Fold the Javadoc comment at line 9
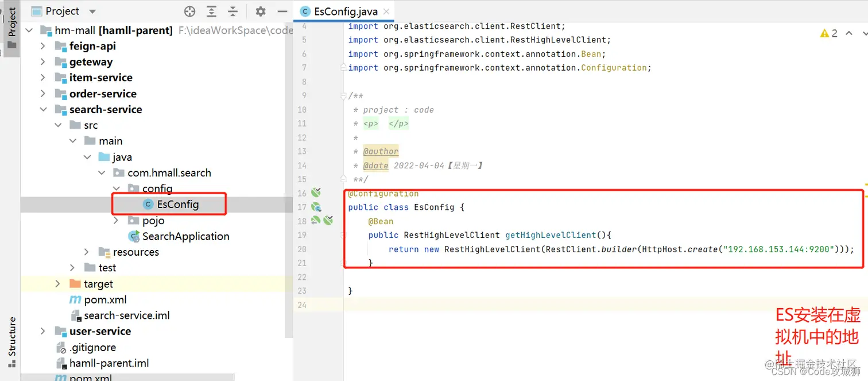 coord(343,95)
